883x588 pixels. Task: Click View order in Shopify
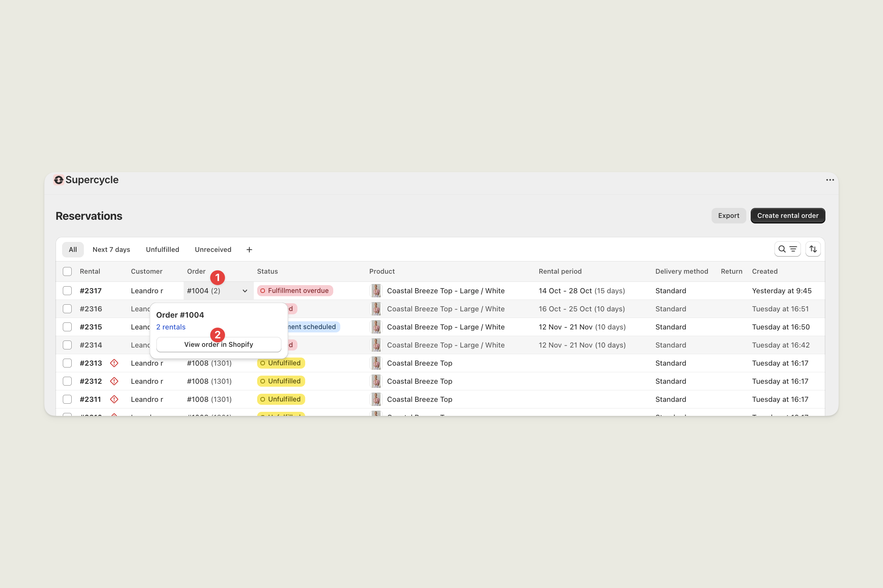[218, 344]
